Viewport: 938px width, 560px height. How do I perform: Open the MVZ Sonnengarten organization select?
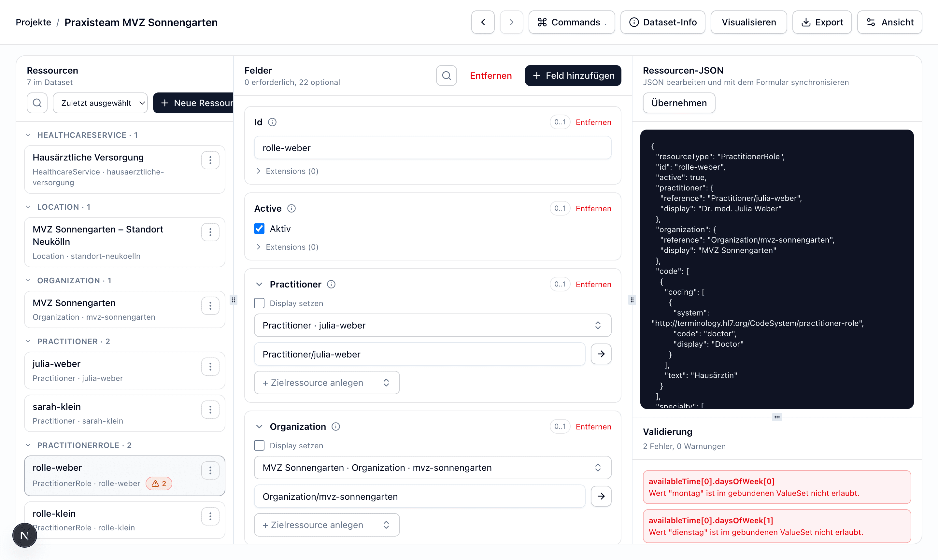(x=433, y=468)
